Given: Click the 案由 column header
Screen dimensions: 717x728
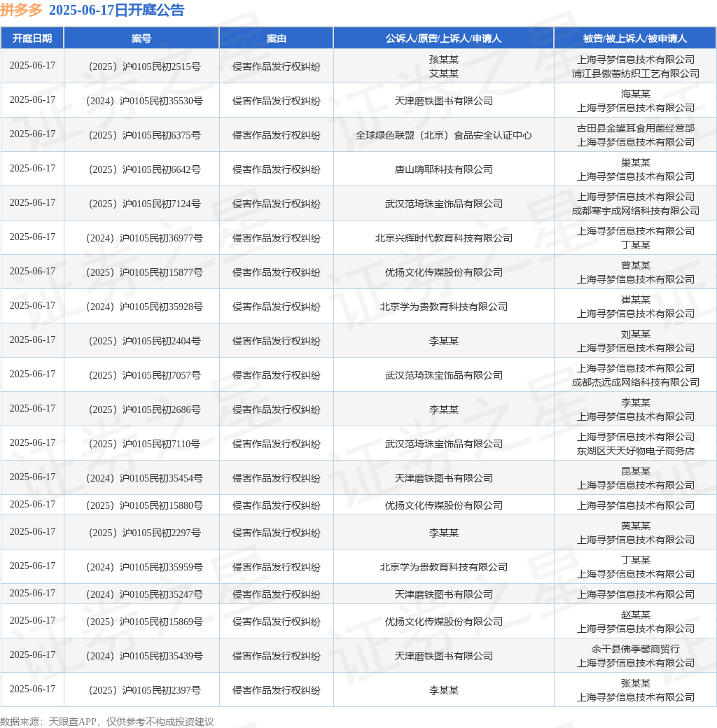Looking at the screenshot, I should pyautogui.click(x=276, y=38).
